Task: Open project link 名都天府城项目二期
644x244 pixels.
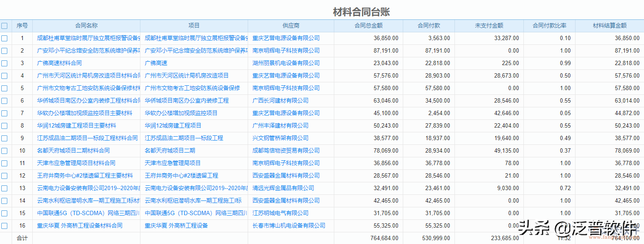Action: click(x=170, y=151)
